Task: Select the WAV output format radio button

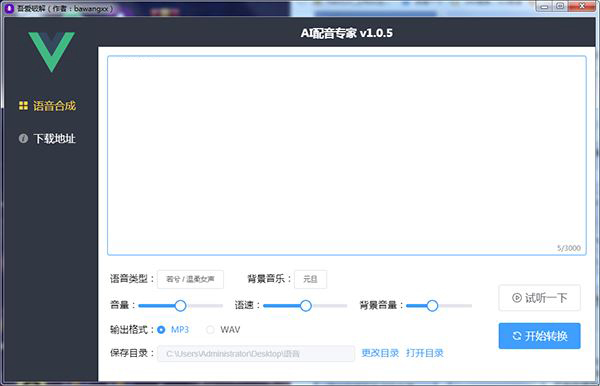Action: (x=210, y=329)
